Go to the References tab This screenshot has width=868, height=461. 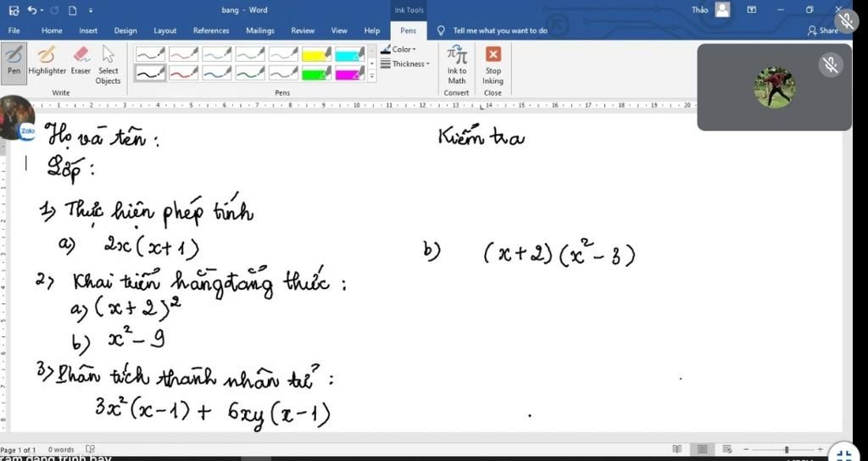click(x=211, y=31)
